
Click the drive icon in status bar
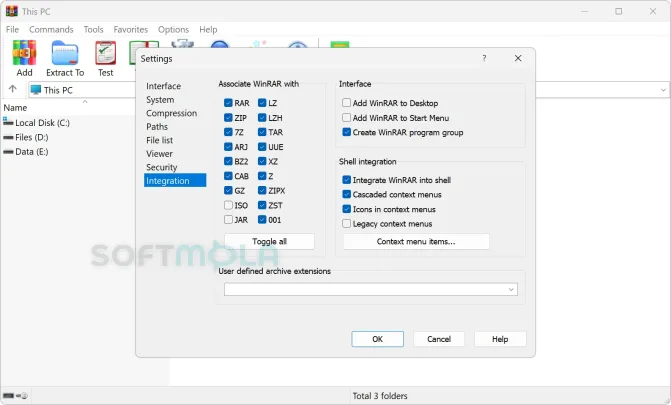[x=9, y=396]
